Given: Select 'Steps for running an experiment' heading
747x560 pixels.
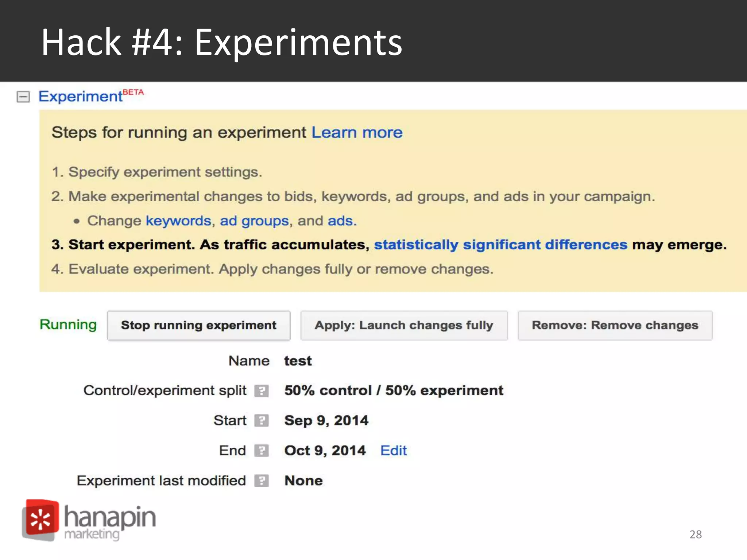Looking at the screenshot, I should pos(179,132).
